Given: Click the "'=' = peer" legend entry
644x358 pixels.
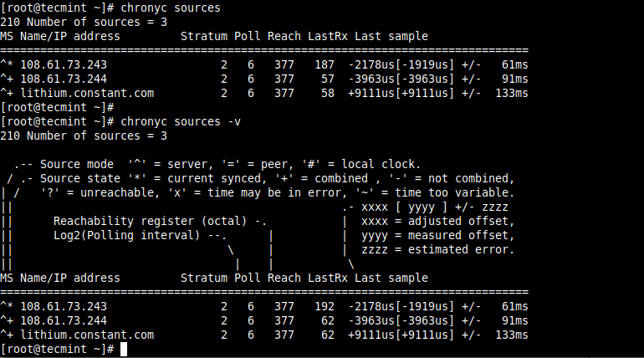Looking at the screenshot, I should pyautogui.click(x=257, y=164).
